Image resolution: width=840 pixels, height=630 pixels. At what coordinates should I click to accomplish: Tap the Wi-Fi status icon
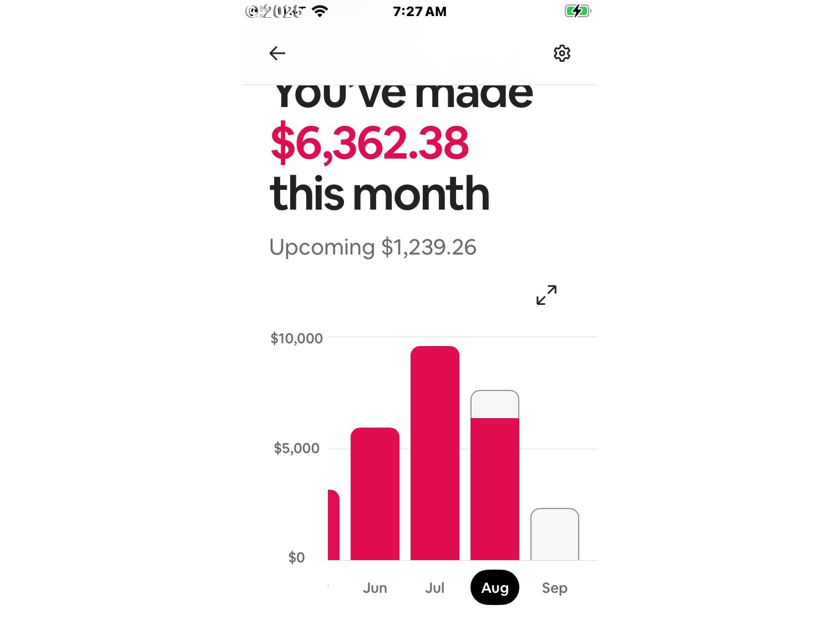[x=320, y=11]
